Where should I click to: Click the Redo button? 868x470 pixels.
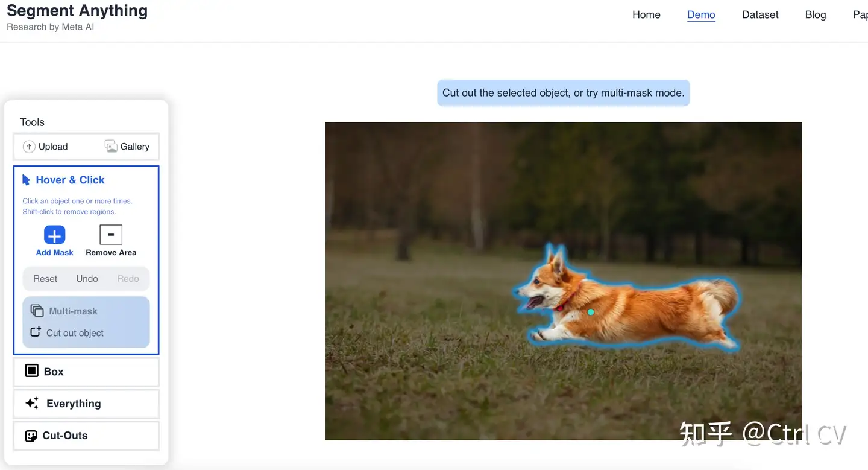(128, 279)
